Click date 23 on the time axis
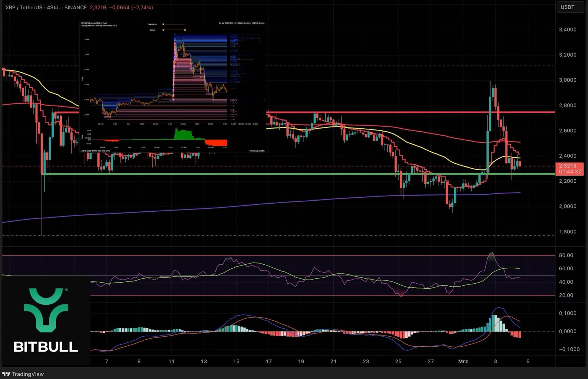The width and height of the screenshot is (588, 379). (366, 361)
